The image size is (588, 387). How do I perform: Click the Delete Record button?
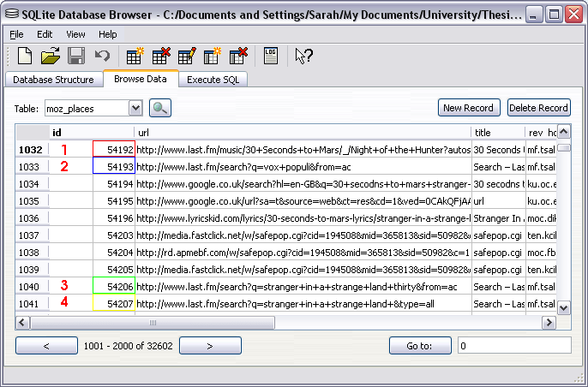538,108
